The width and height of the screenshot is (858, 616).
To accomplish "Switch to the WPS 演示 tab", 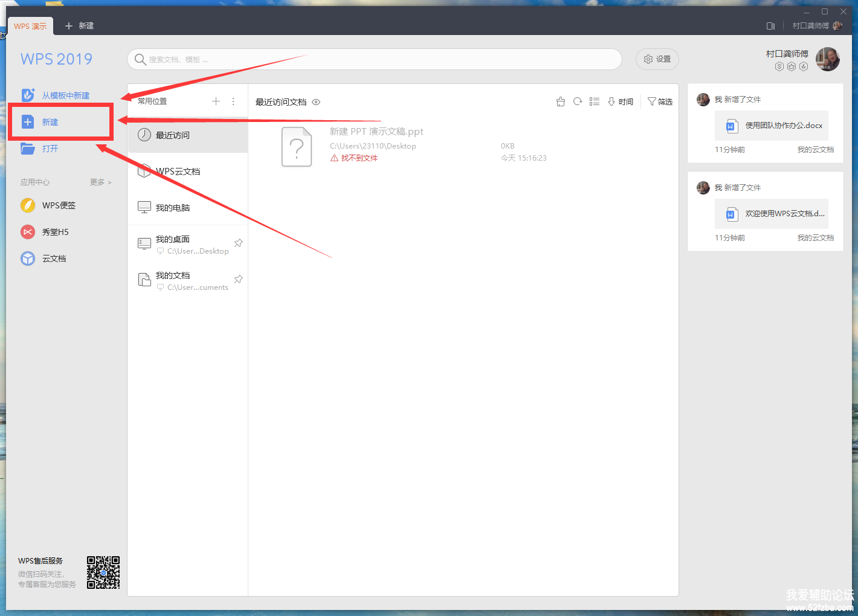I will pos(30,26).
